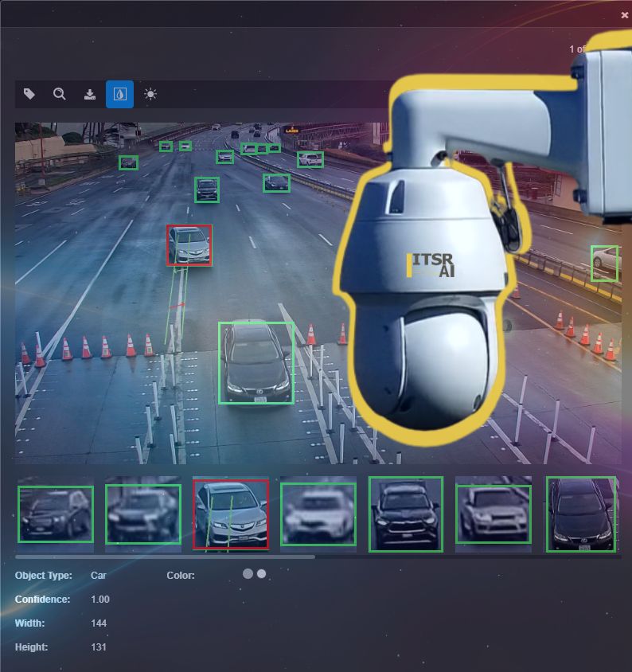Click the first grey color dot
The height and width of the screenshot is (672, 632).
pos(248,574)
